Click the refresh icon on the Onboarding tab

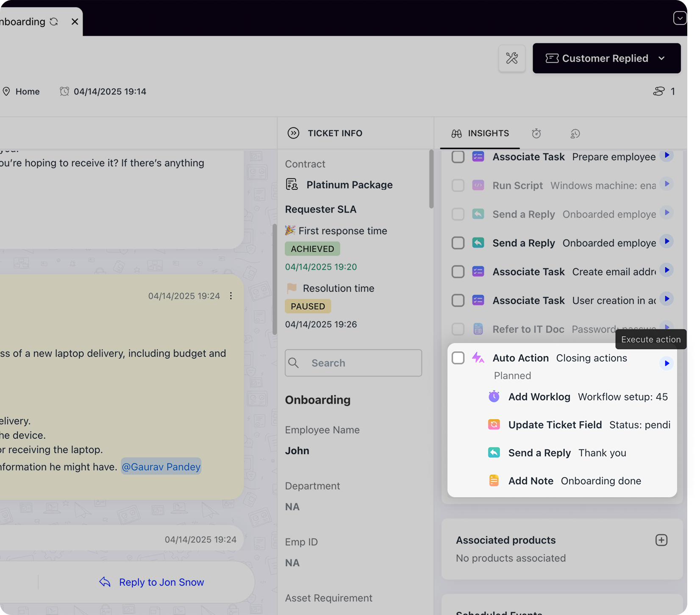coord(54,22)
